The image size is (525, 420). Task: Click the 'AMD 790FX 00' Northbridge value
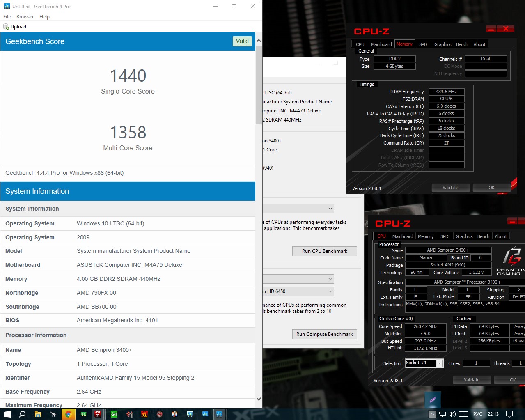[96, 293]
